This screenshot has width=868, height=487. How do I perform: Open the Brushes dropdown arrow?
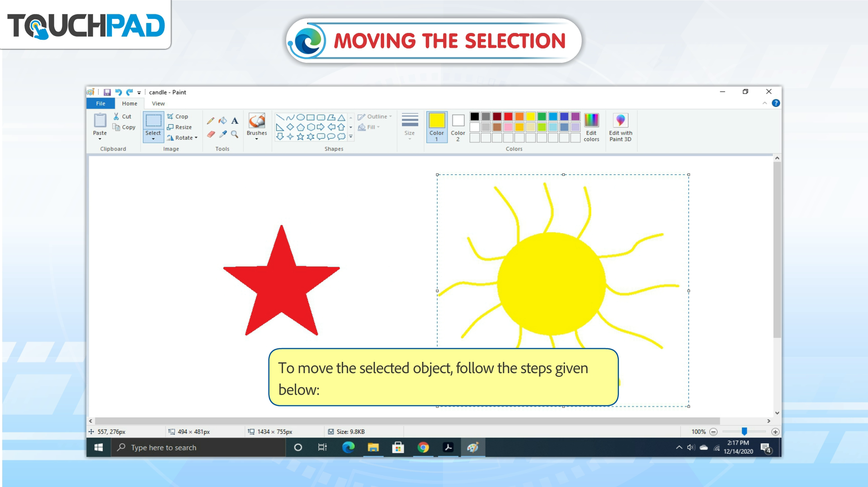click(257, 139)
